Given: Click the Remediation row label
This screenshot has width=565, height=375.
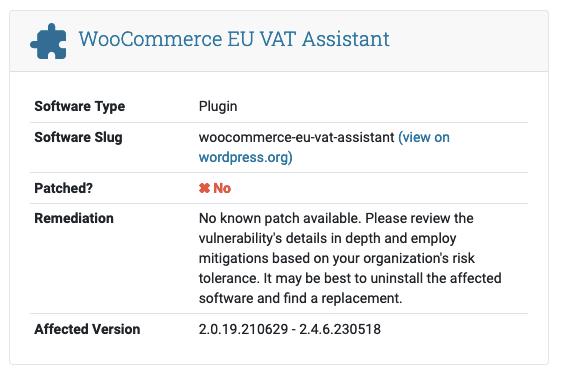Looking at the screenshot, I should point(74,218).
